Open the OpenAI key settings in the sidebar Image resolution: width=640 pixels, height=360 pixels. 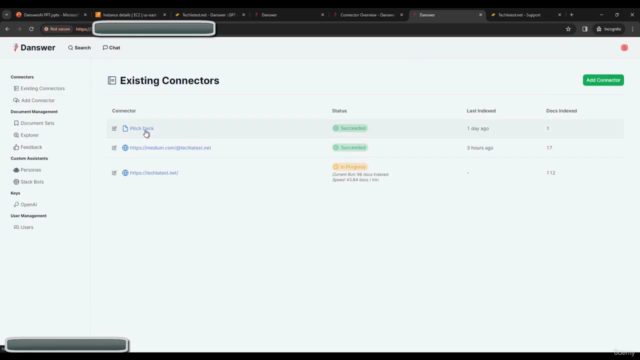tap(25, 204)
